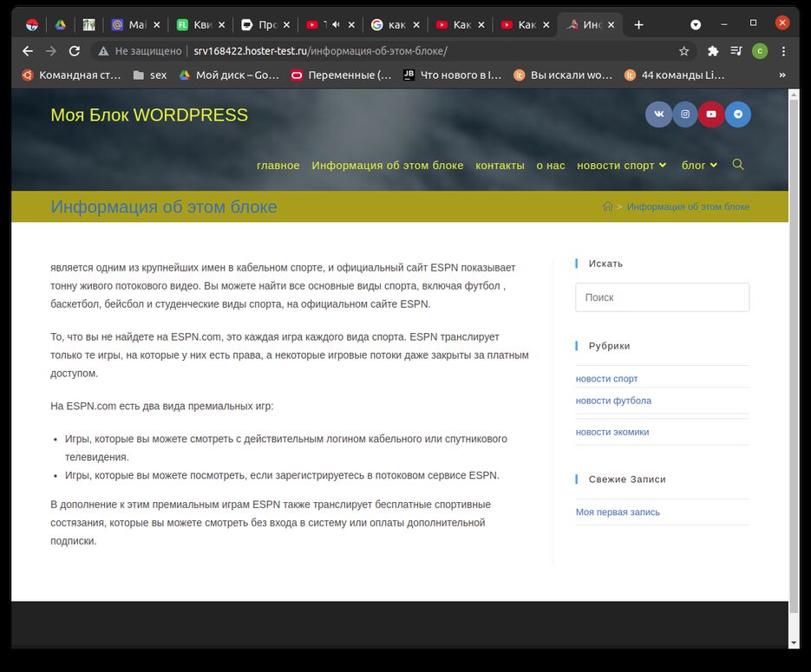Close the 'Кви' tab
The image size is (811, 672).
click(x=221, y=25)
